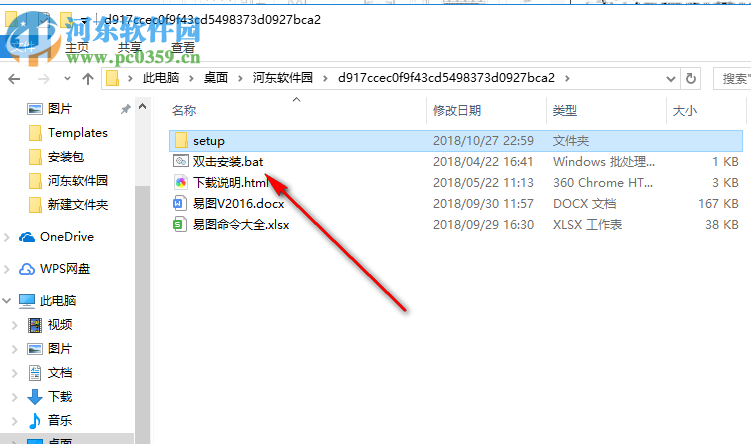
Task: Select the 易图命令大全.xlsx spreadsheet icon
Action: pyautogui.click(x=180, y=224)
